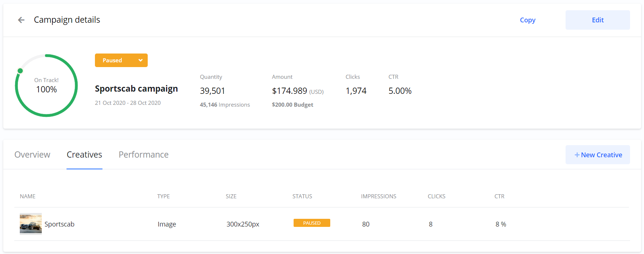Click the Sportscab creative car thumbnail
Viewport: 644px width, 254px height.
(x=31, y=224)
